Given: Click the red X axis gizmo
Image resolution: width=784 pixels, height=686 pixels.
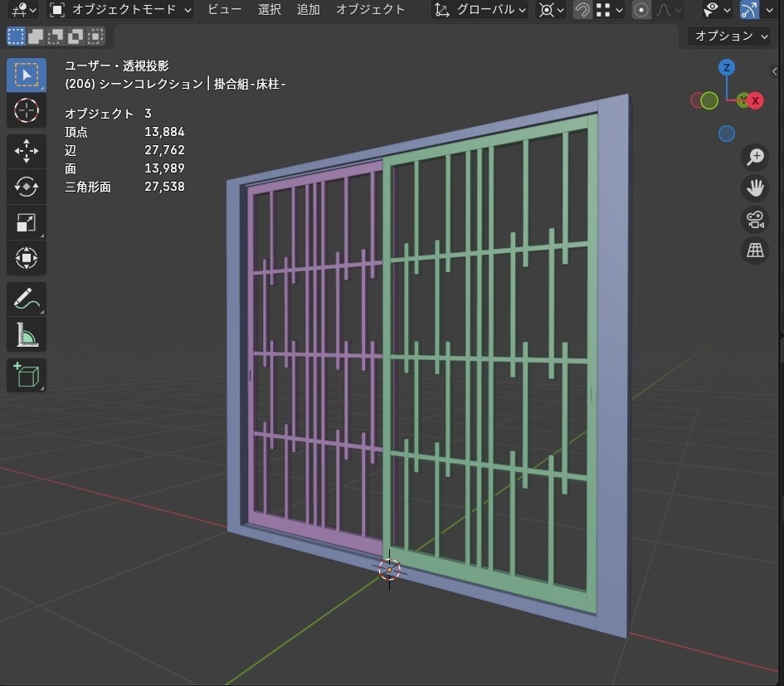Looking at the screenshot, I should coord(756,100).
